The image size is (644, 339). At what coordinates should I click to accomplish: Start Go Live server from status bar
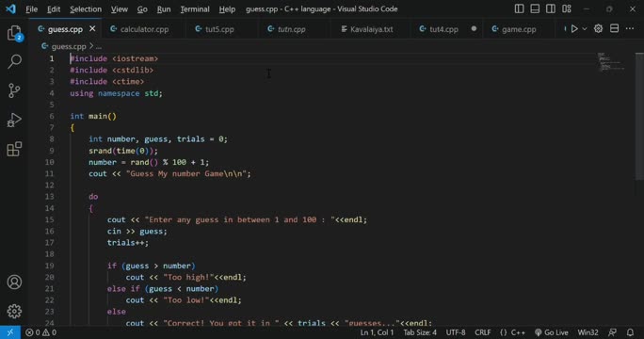coord(552,332)
